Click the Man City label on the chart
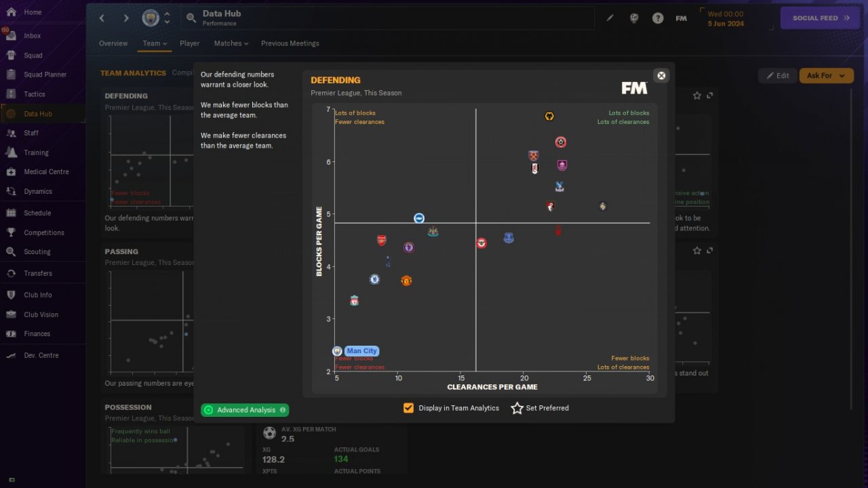This screenshot has height=488, width=868. 362,351
